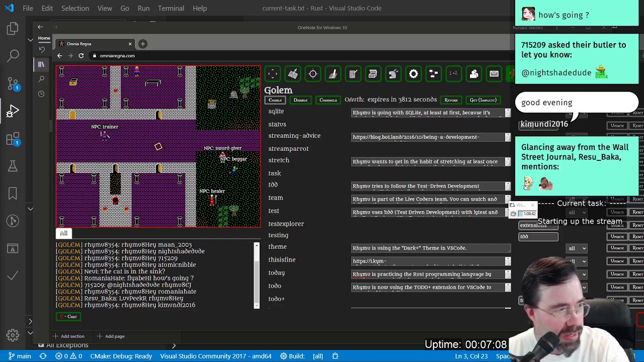Go back in the browser
The width and height of the screenshot is (644, 362).
pyautogui.click(x=59, y=56)
